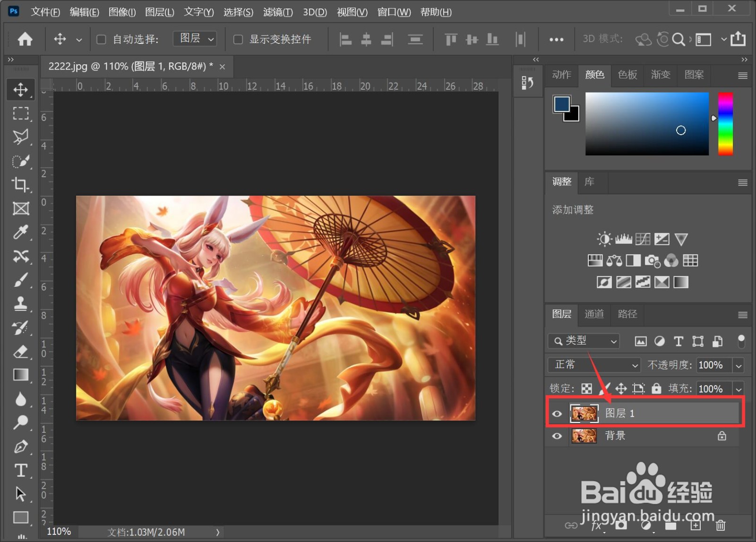Open the 类型 layer filter dropdown

(x=583, y=341)
